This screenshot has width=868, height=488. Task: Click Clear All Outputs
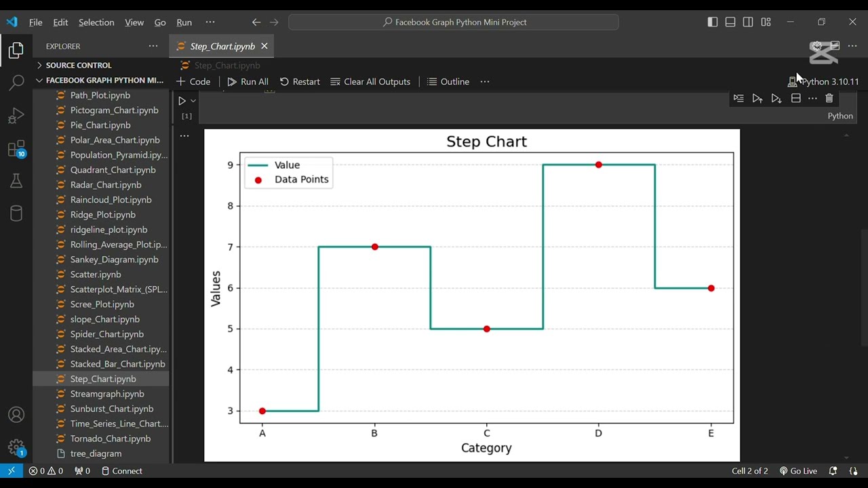tap(370, 81)
